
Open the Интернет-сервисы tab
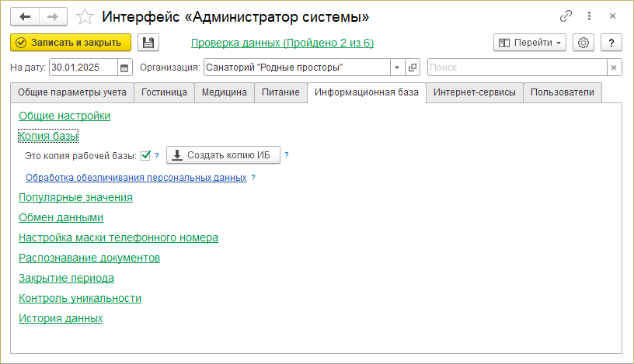(x=474, y=92)
